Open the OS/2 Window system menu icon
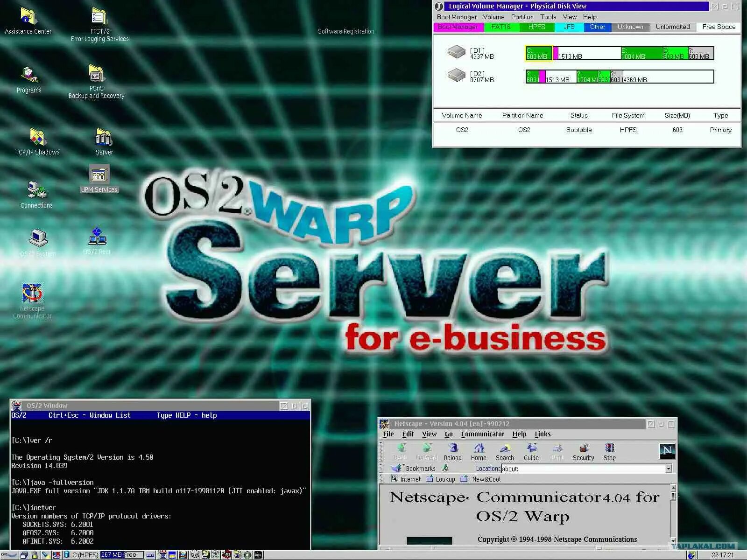The image size is (747, 560). (x=16, y=406)
